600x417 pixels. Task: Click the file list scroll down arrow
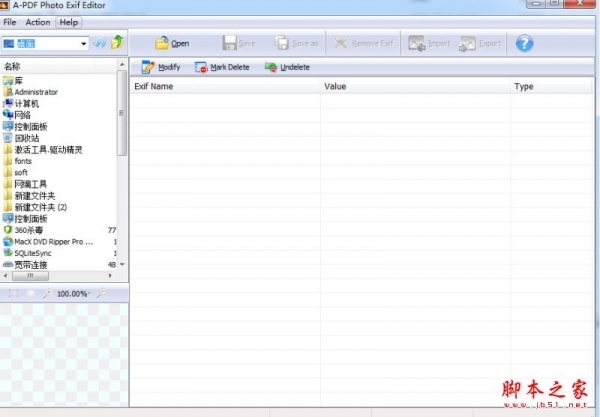tap(122, 264)
